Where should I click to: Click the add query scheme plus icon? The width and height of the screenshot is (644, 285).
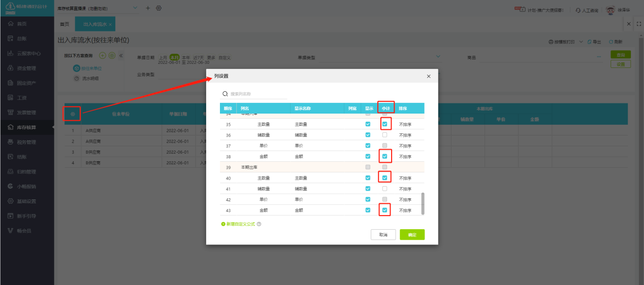click(x=102, y=55)
